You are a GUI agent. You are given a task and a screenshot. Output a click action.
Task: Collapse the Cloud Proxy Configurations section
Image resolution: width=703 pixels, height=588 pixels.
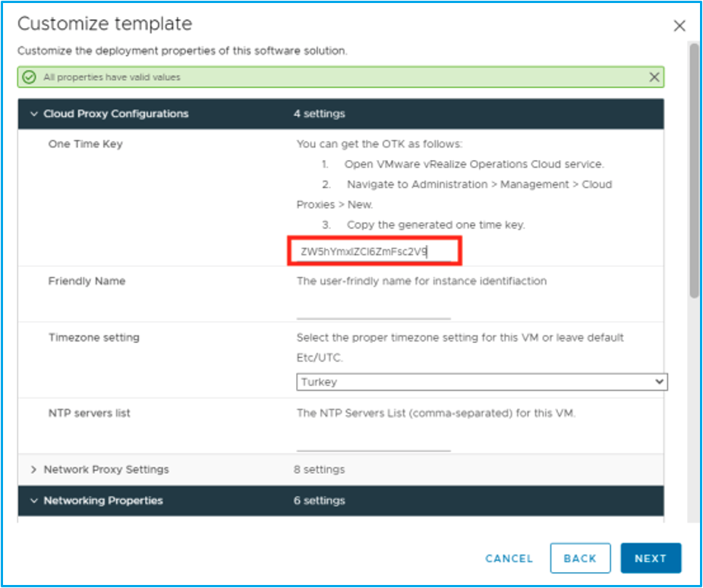(33, 114)
